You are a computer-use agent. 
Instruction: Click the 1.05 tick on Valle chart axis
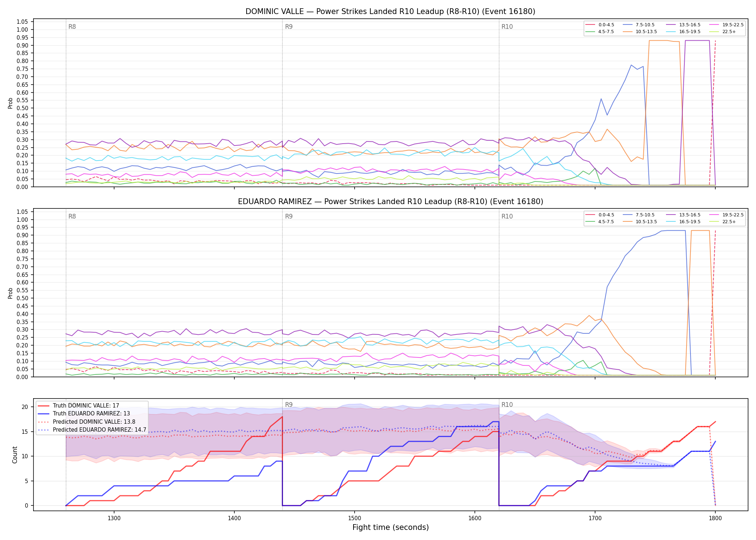point(22,22)
